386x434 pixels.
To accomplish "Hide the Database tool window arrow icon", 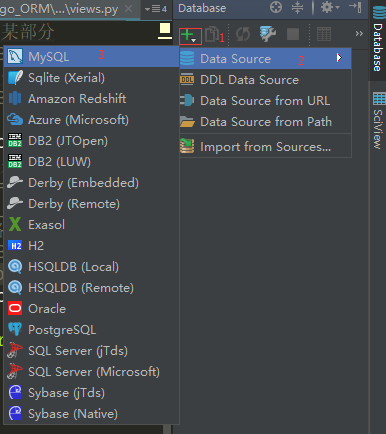I will 355,7.
